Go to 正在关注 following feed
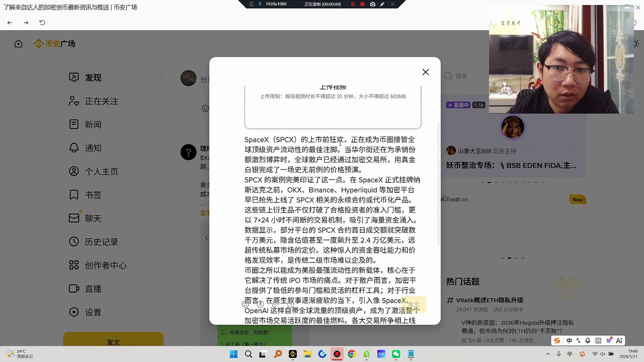This screenshot has height=362, width=644. tap(113, 101)
